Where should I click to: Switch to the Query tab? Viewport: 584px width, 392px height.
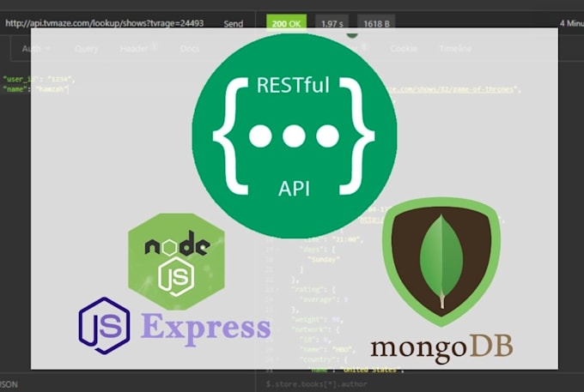[x=87, y=49]
